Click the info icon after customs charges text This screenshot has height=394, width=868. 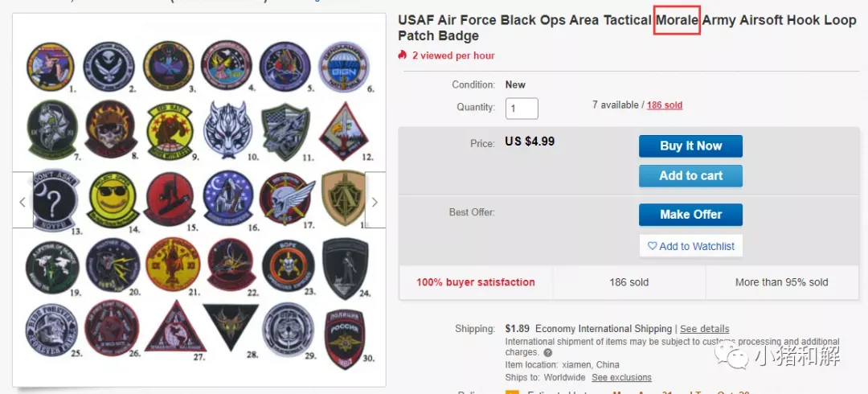[x=547, y=352]
